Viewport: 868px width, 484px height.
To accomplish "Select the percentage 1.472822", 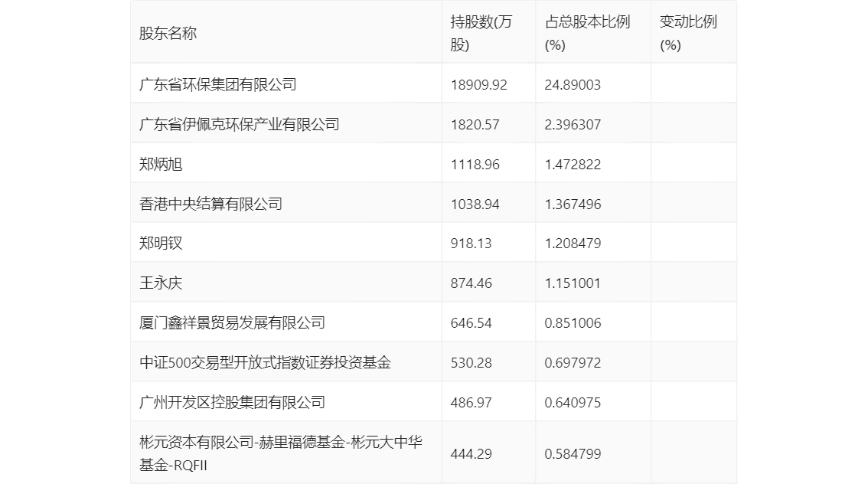I will pyautogui.click(x=573, y=165).
